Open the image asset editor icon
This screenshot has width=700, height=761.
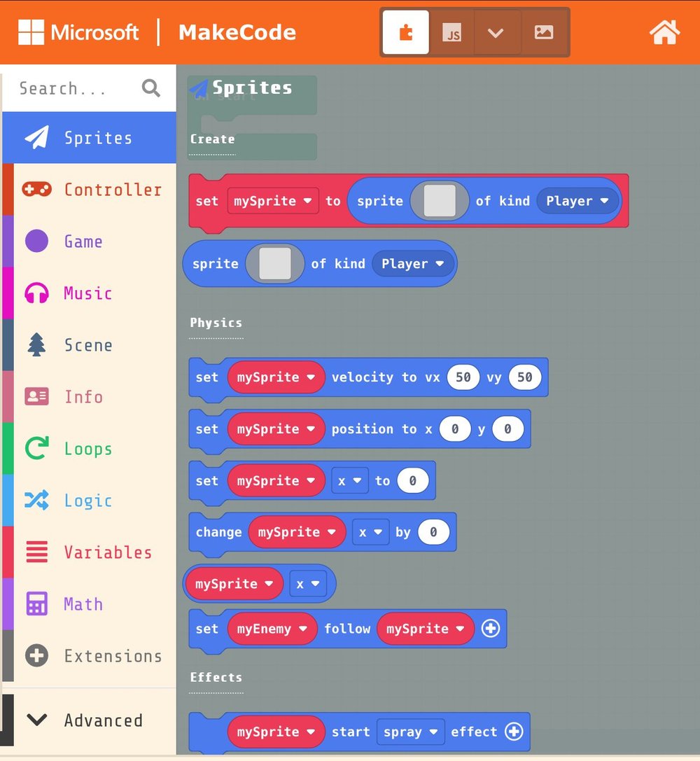click(x=544, y=32)
